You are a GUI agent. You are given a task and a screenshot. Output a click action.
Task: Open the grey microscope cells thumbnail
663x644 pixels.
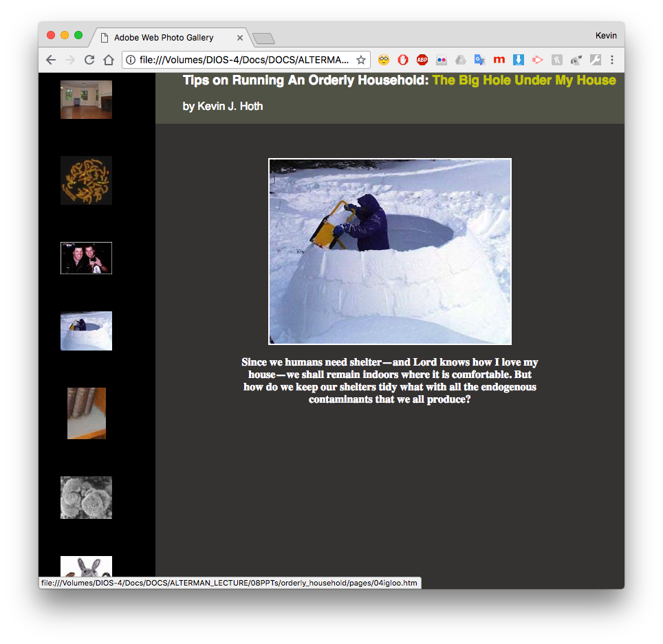[86, 498]
